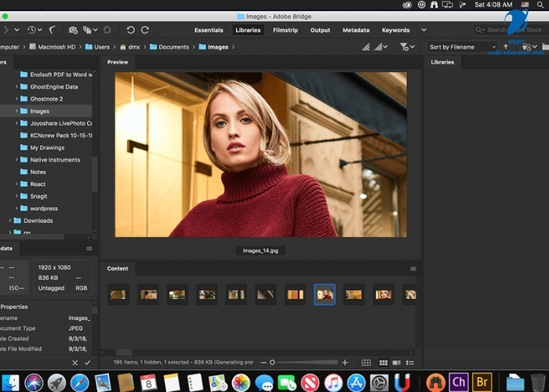Open the Content panel options menu
The image size is (549, 392).
point(413,269)
